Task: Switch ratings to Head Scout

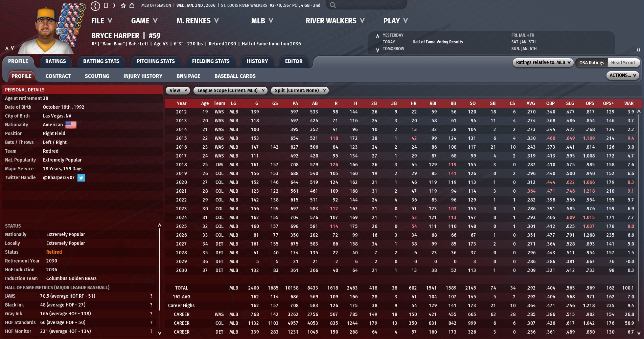Action: point(623,63)
